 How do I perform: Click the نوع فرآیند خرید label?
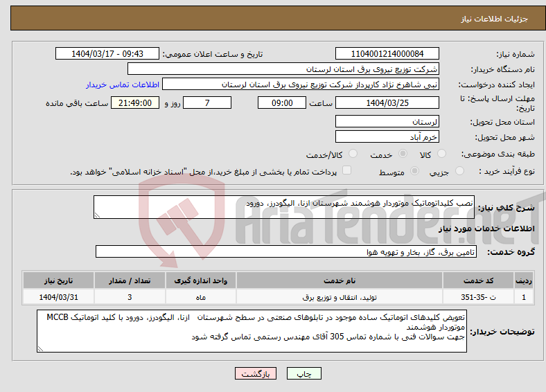(x=507, y=171)
